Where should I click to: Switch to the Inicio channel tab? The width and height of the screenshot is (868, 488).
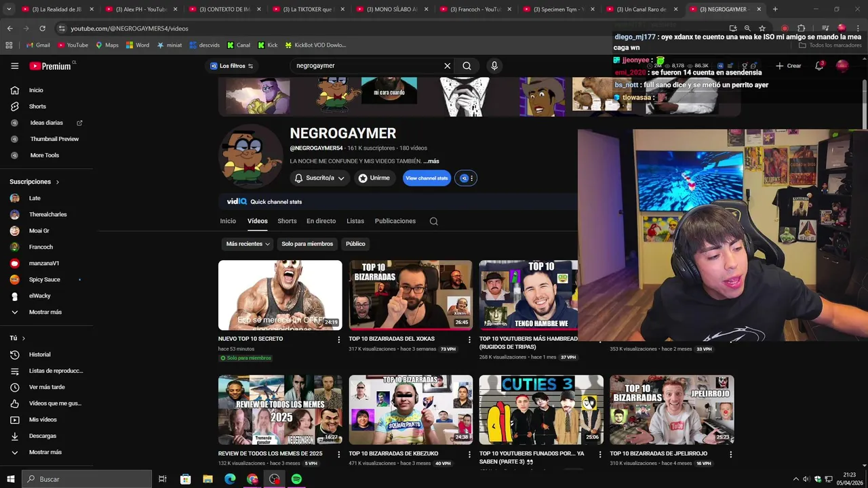tap(228, 221)
